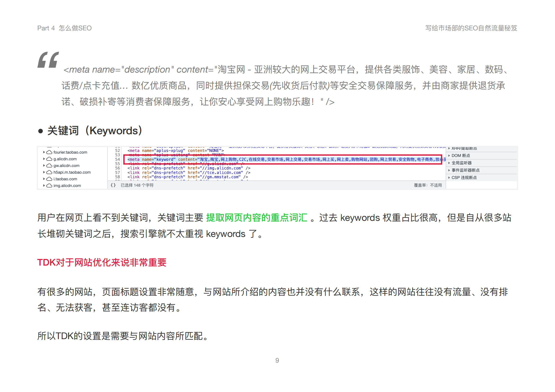Click the large opening quotation mark graphic

(48, 60)
